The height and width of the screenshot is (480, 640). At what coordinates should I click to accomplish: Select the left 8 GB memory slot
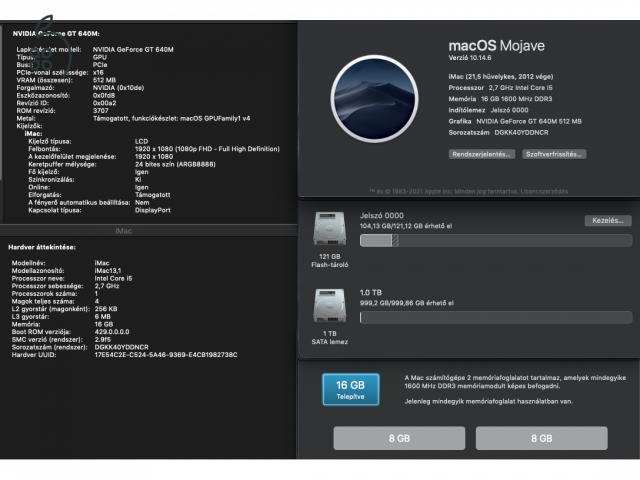coord(398,438)
